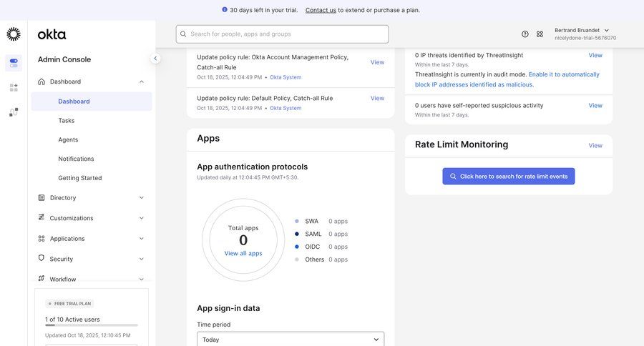Viewport: 644px width, 346px height.
Task: Collapse the Dashboard section chevron
Action: click(x=141, y=81)
